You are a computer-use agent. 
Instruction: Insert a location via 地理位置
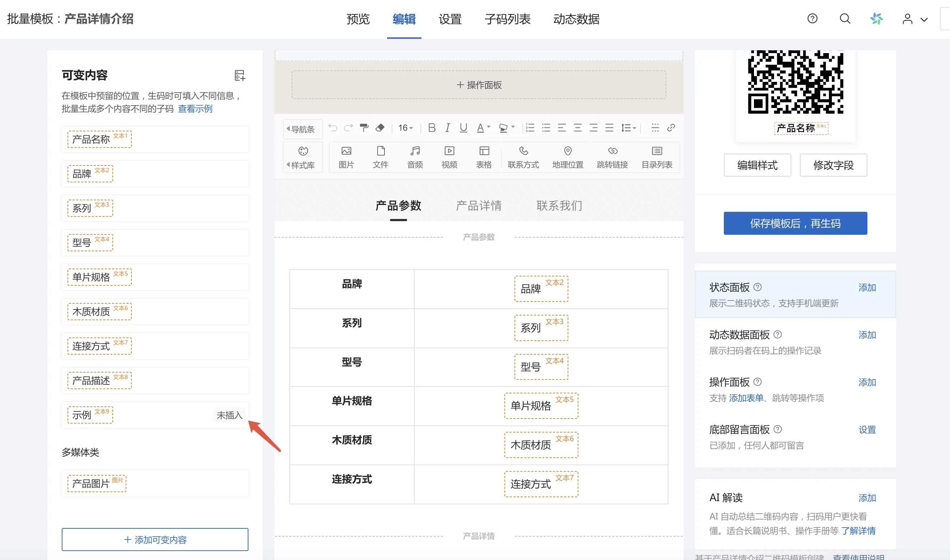[x=568, y=157]
